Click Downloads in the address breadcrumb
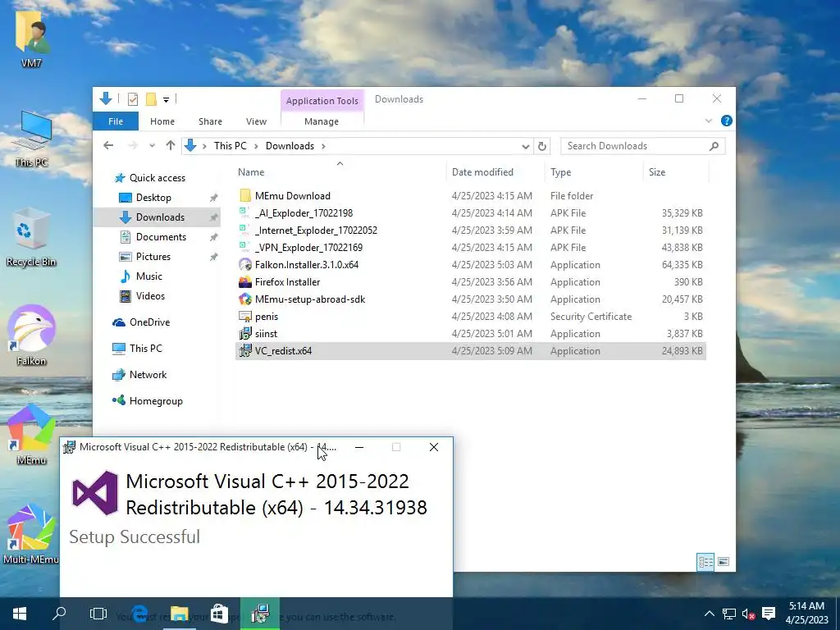 pyautogui.click(x=290, y=146)
